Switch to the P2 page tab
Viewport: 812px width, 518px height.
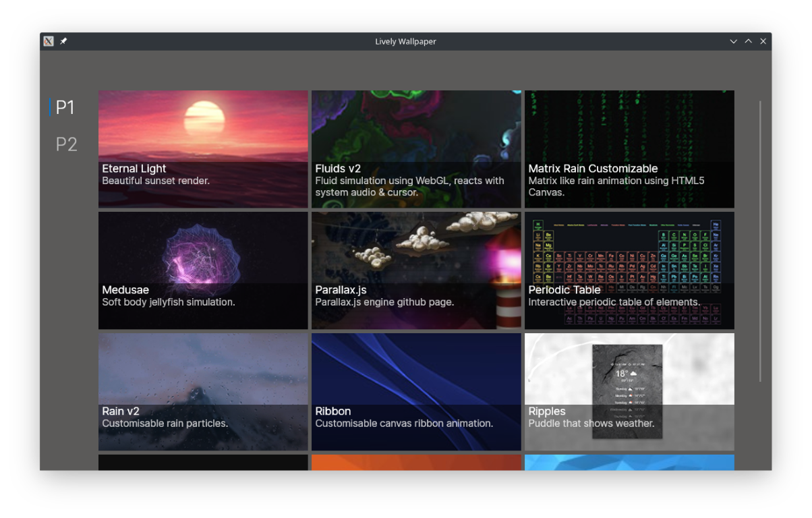66,144
